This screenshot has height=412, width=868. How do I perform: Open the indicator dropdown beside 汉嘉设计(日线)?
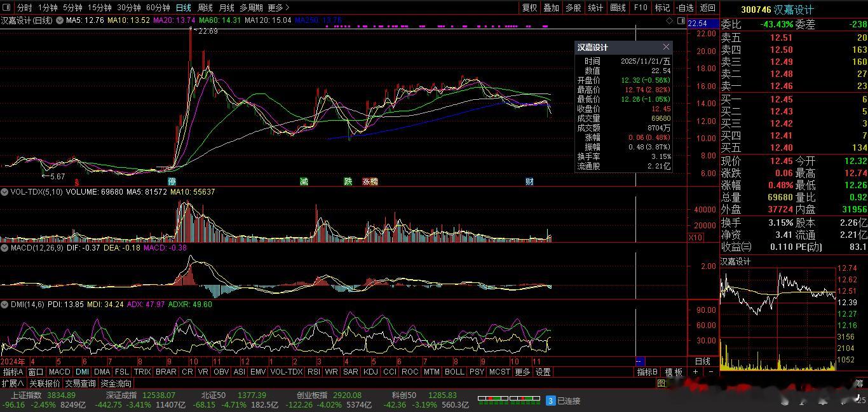[60, 20]
